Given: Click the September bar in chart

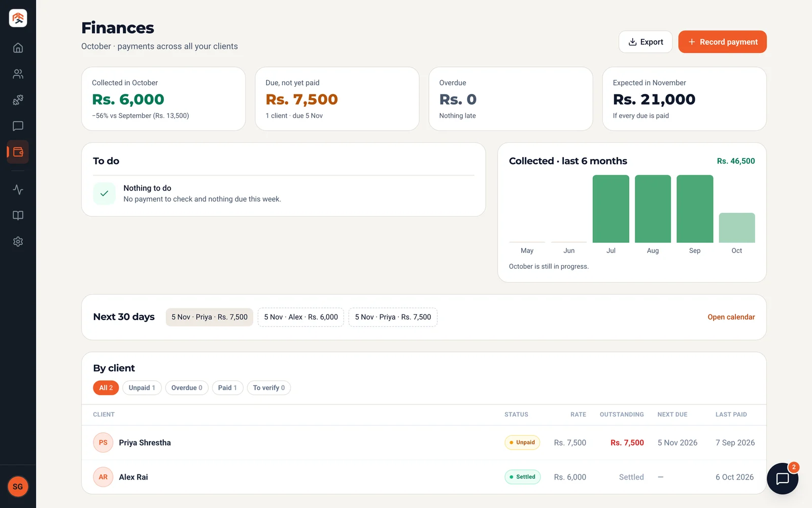Looking at the screenshot, I should tap(695, 209).
